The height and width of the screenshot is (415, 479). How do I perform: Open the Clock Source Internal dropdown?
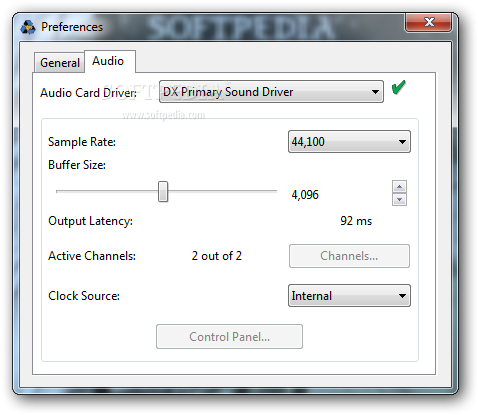[x=349, y=296]
